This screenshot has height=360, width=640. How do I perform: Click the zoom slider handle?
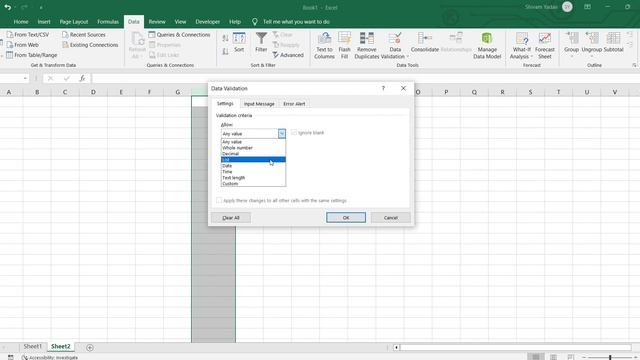click(610, 358)
